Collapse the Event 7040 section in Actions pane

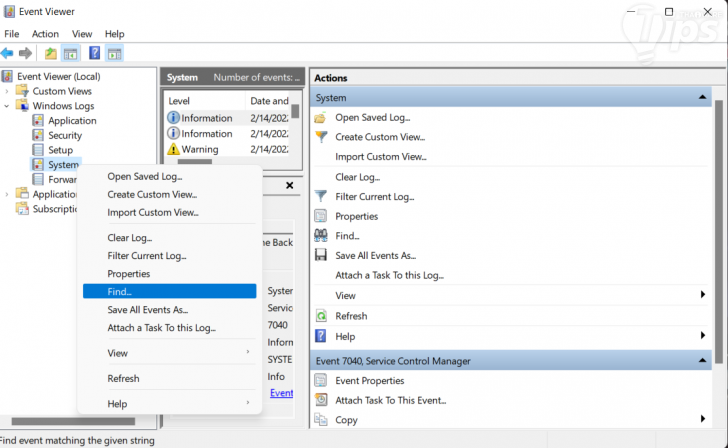click(x=702, y=361)
